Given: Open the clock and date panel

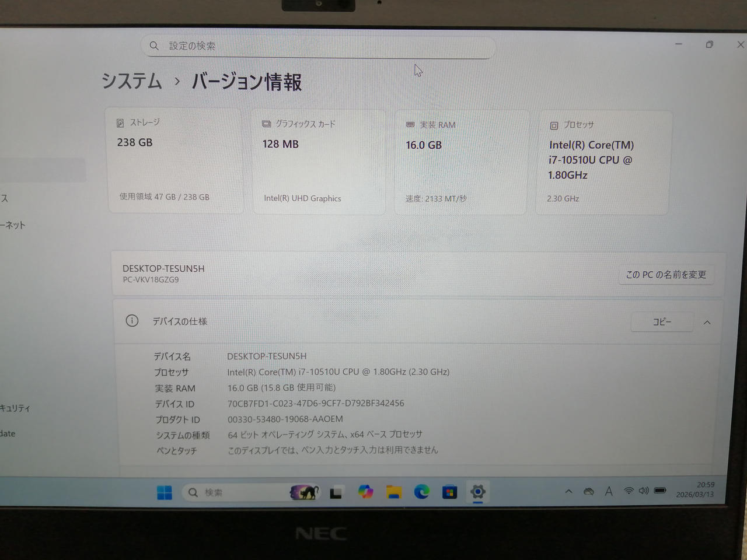Looking at the screenshot, I should pos(695,489).
